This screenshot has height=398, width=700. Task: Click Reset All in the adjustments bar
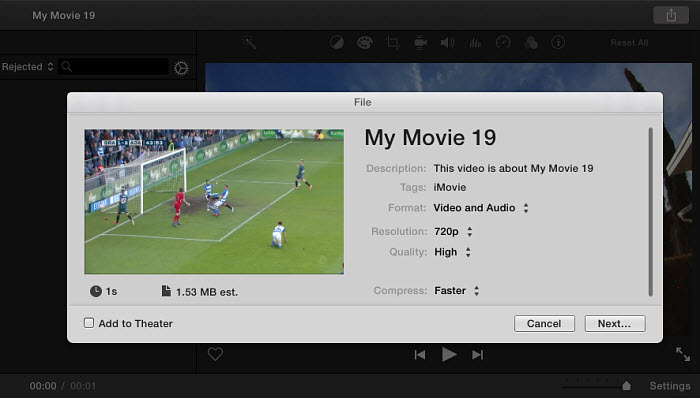click(x=629, y=43)
